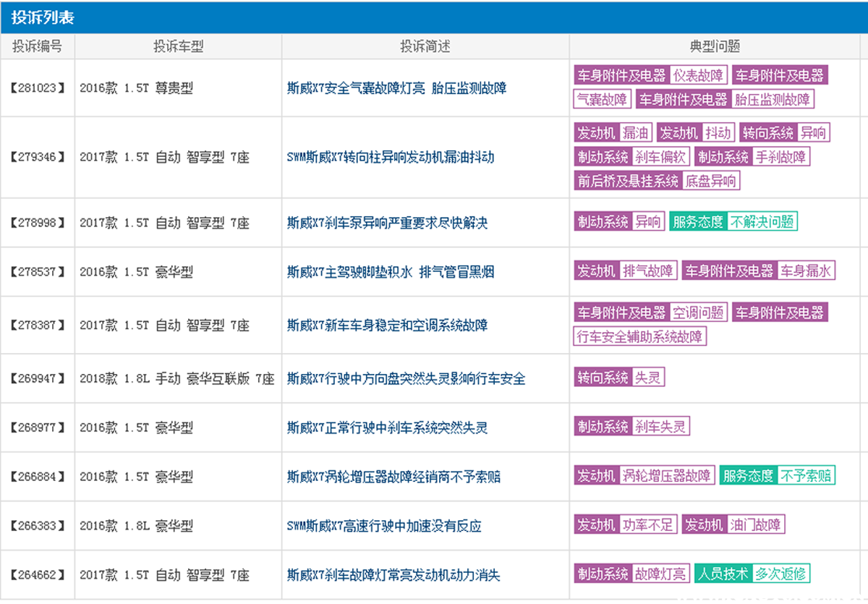Select the 刹车失灵 tag

[661, 427]
